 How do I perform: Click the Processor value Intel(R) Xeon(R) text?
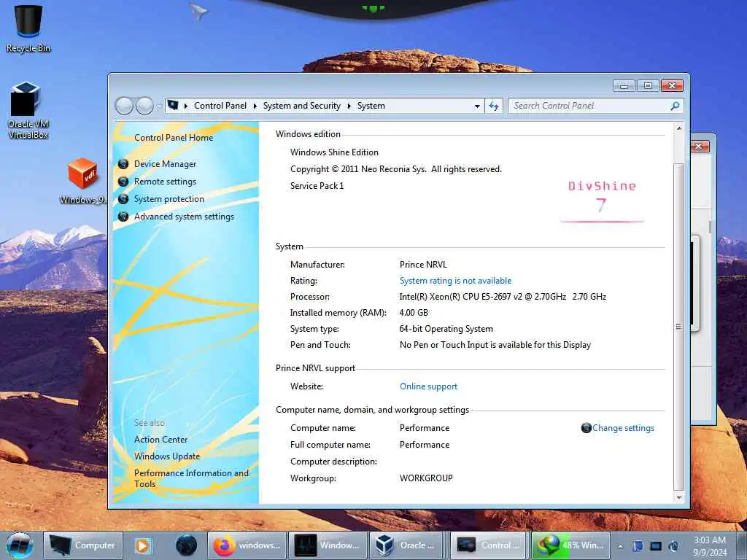click(x=503, y=297)
